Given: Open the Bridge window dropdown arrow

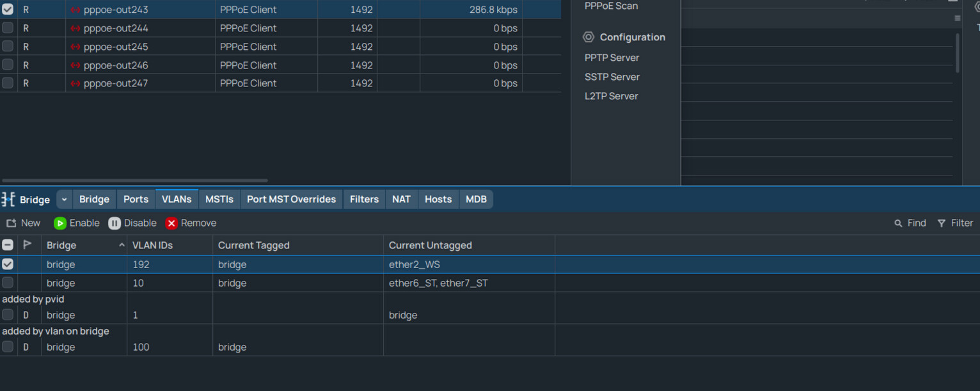Looking at the screenshot, I should pos(64,200).
